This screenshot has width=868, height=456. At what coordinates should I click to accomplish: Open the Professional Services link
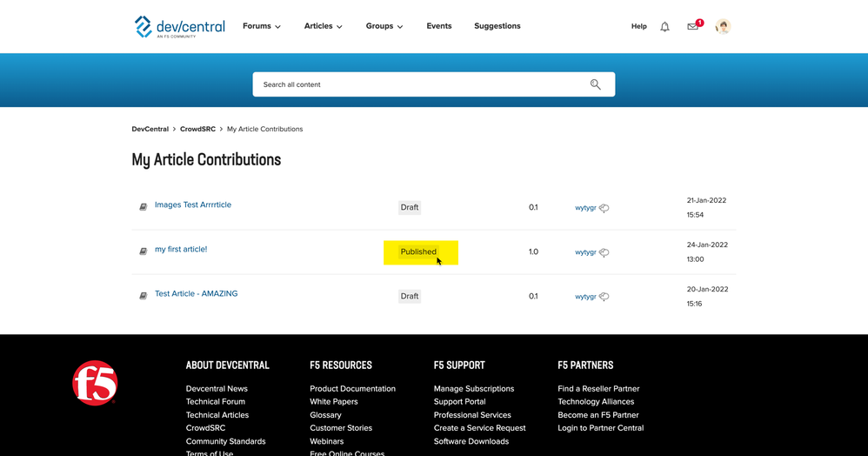472,415
